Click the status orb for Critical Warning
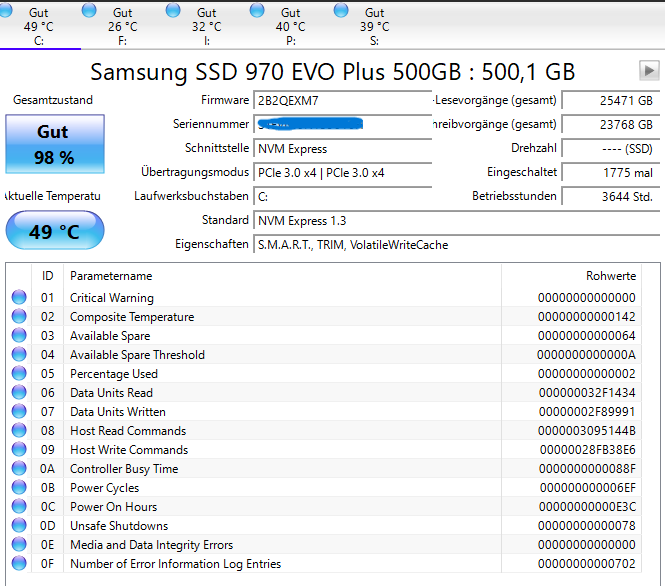665x586 pixels. coord(19,297)
